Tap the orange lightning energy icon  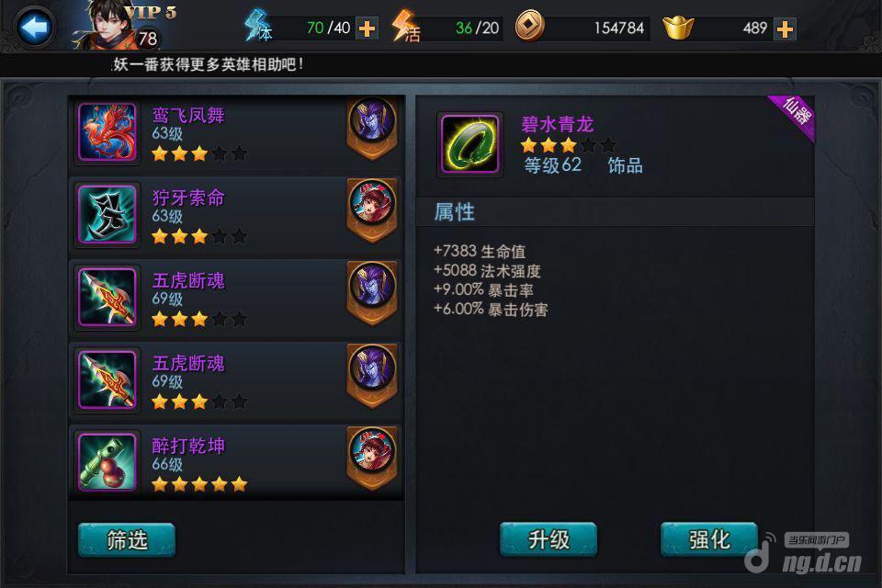click(x=405, y=27)
